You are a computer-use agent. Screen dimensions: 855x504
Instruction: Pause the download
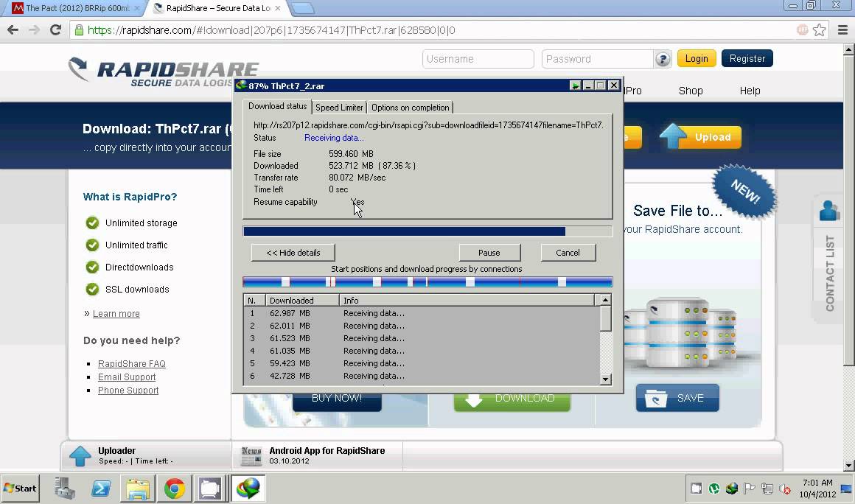click(489, 253)
